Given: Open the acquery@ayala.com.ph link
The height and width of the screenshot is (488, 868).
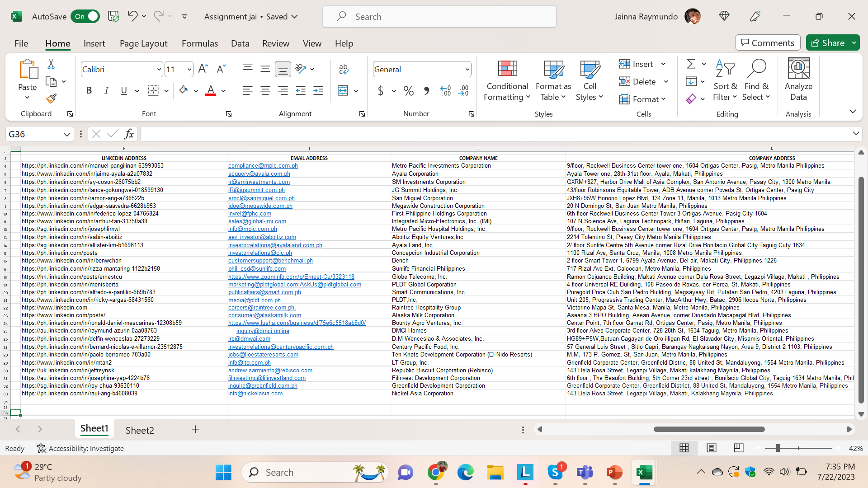Looking at the screenshot, I should (x=259, y=174).
